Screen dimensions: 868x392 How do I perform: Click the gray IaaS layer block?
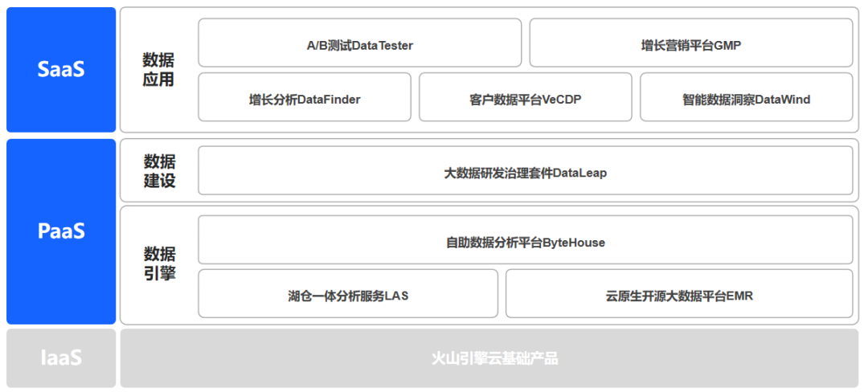point(61,357)
